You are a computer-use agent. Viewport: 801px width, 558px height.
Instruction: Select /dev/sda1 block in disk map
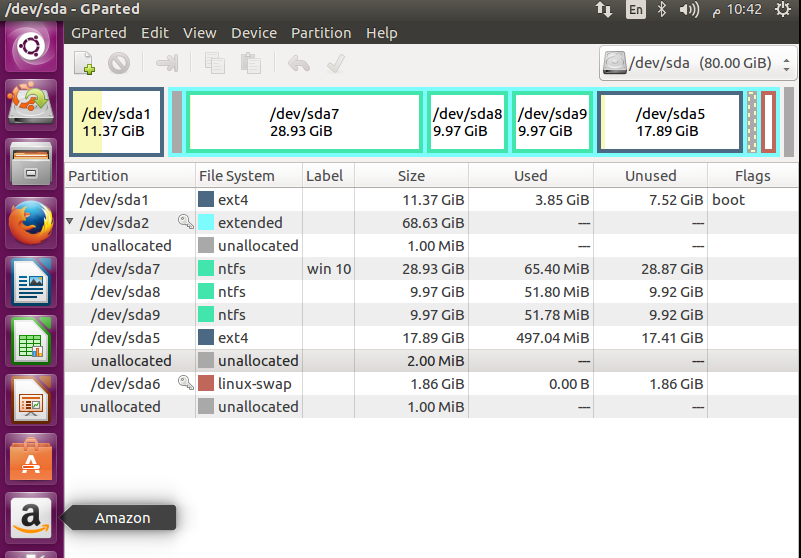116,122
